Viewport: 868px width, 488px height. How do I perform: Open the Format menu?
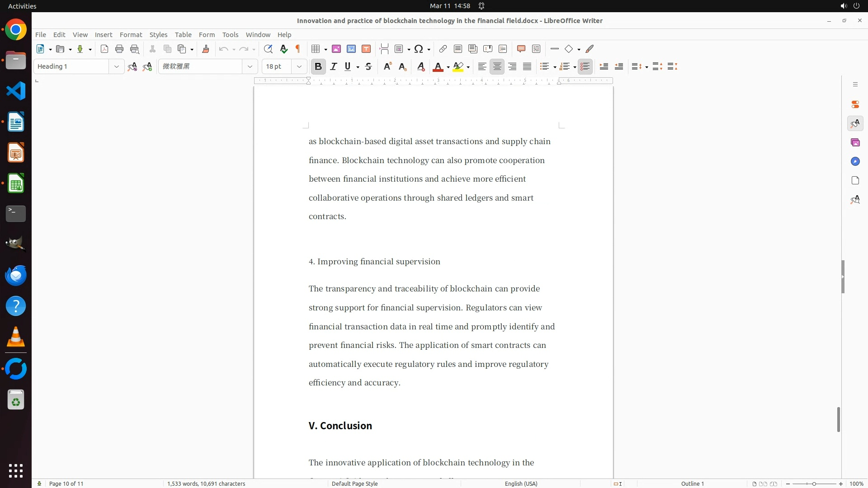[x=131, y=34]
